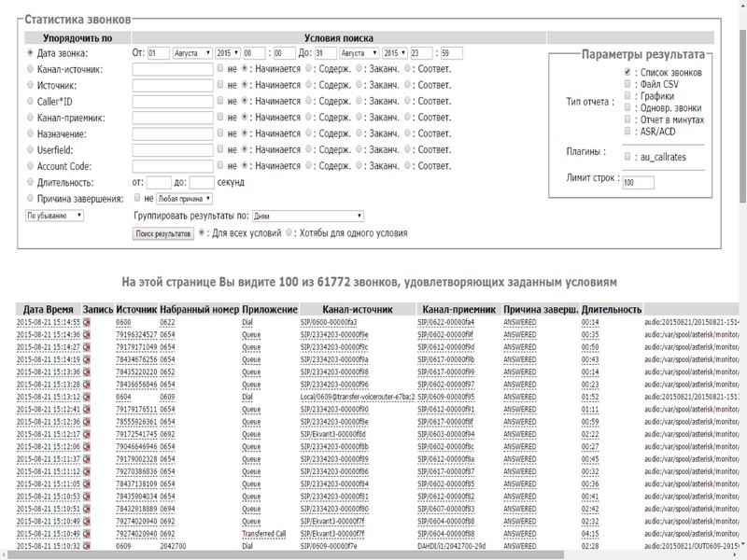
Task: Open Любая причина completion reason dropdown
Action: pyautogui.click(x=184, y=199)
